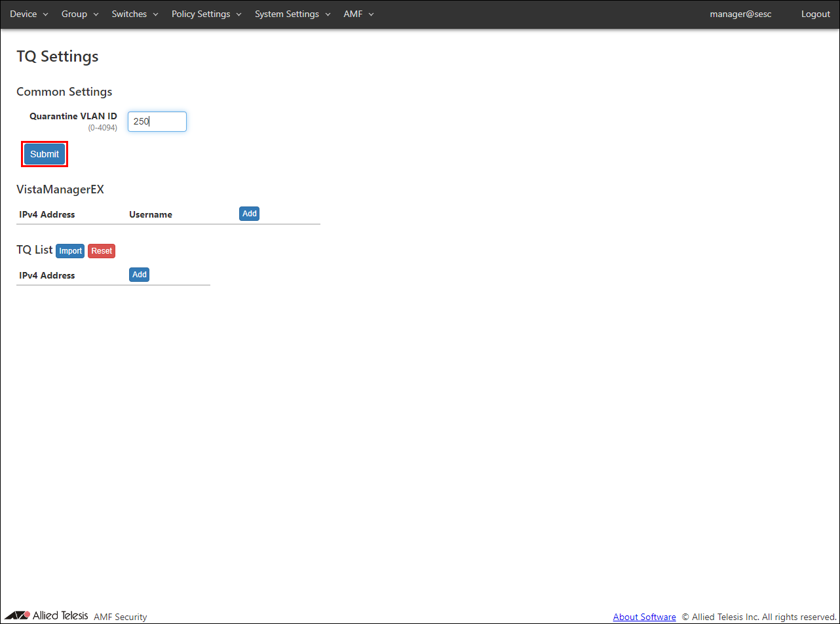Submit the common settings
The width and height of the screenshot is (840, 624).
click(x=45, y=154)
